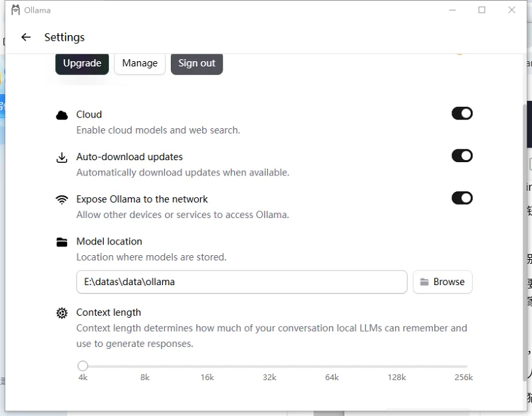532x416 pixels.
Task: Open the Manage account button
Action: click(x=140, y=63)
